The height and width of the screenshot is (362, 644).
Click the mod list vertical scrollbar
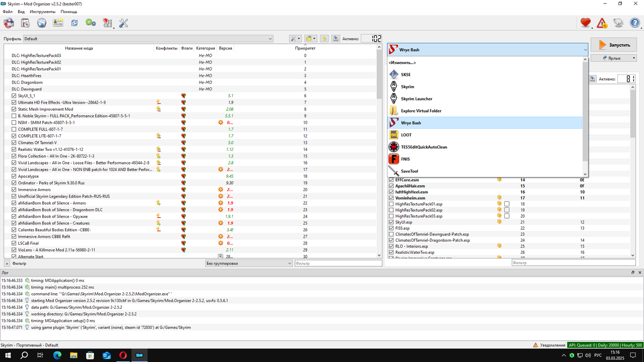point(379,151)
